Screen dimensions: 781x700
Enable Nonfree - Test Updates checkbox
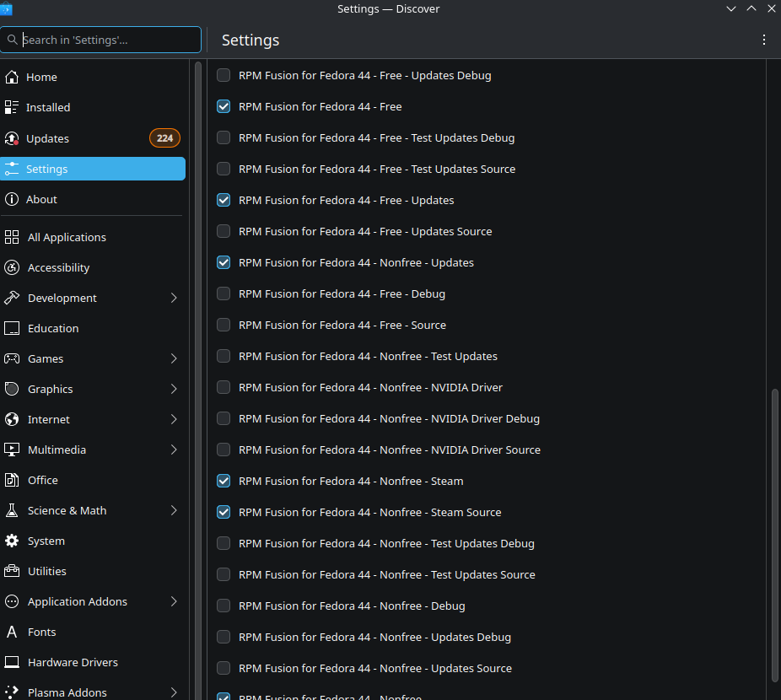(x=224, y=356)
